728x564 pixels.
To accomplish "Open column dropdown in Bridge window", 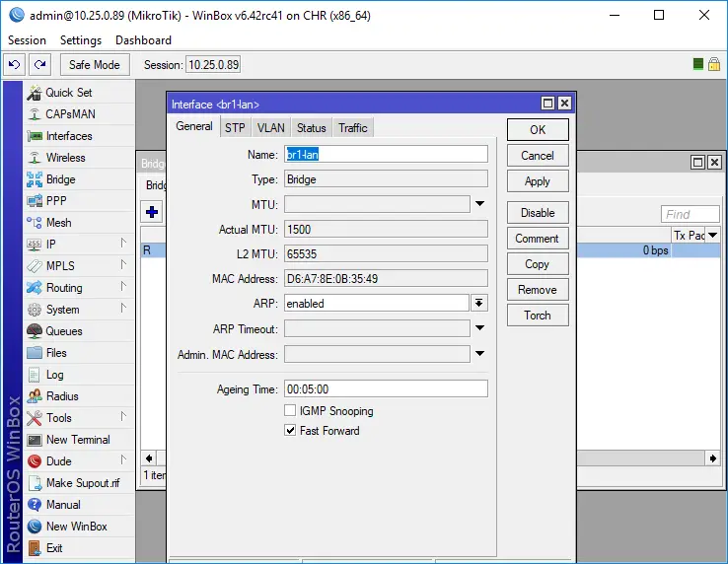I will [x=712, y=235].
